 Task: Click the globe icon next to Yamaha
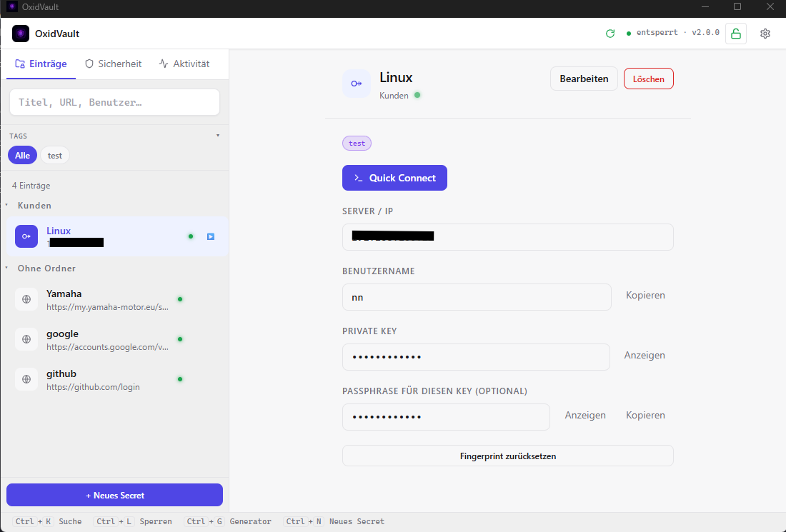[26, 300]
